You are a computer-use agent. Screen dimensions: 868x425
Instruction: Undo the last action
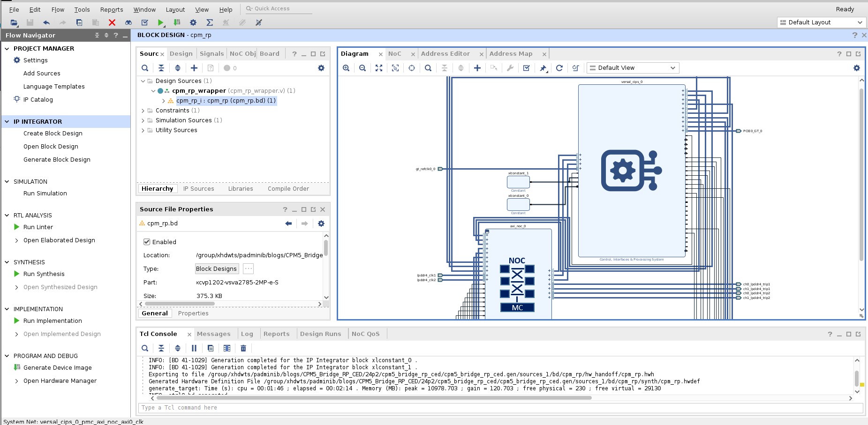point(45,22)
